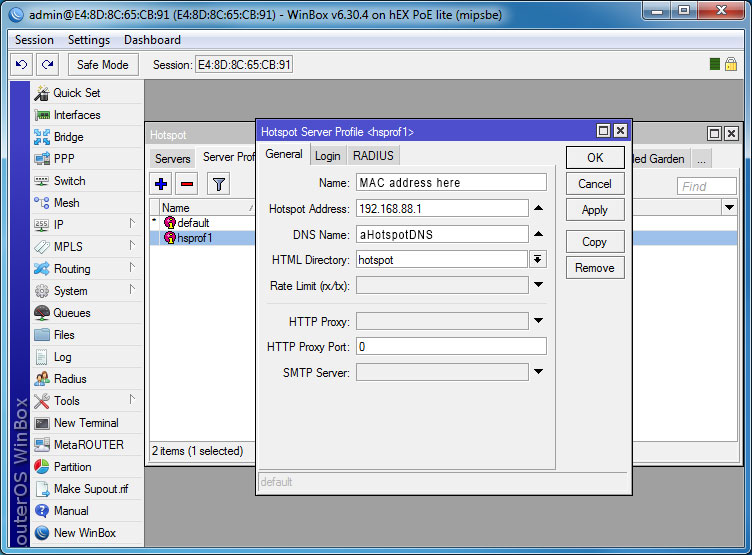Open the Mesh section
The image size is (752, 555).
tap(88, 203)
